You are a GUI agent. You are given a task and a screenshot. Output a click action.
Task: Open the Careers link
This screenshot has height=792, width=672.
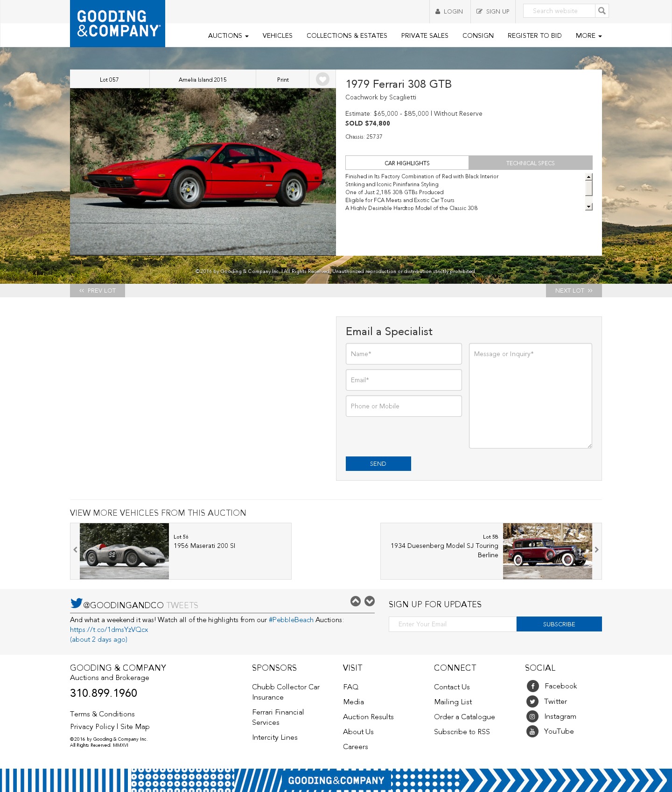pos(356,747)
